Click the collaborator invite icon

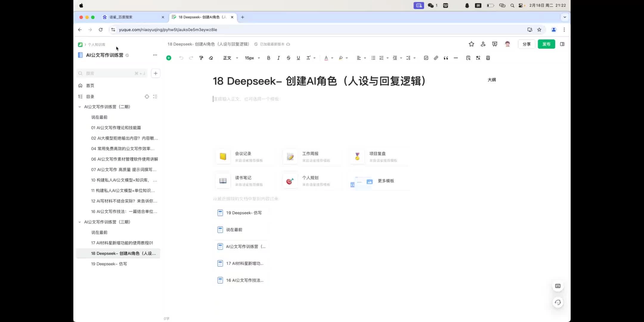pos(483,44)
